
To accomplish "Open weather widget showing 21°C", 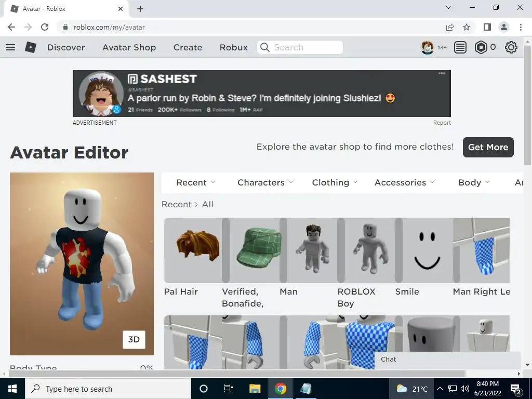I will 411,389.
